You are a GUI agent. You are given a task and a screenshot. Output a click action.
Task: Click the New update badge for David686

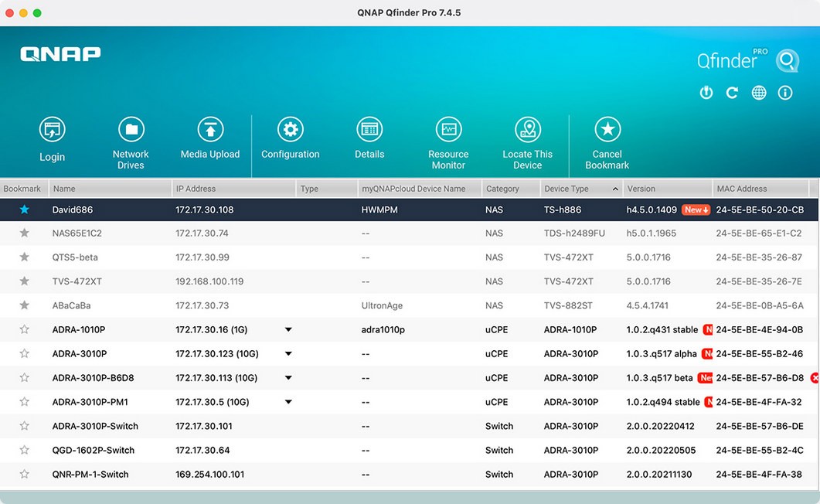coord(696,209)
